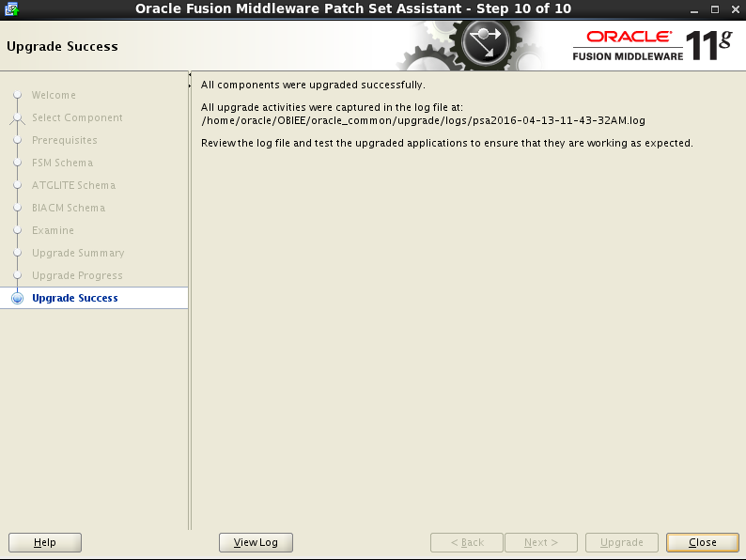Click the Select Component step node icon
The width and height of the screenshot is (746, 560).
pos(18,118)
